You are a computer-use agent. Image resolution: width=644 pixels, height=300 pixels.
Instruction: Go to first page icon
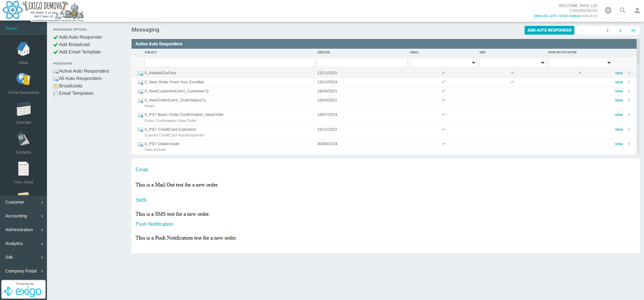click(582, 31)
